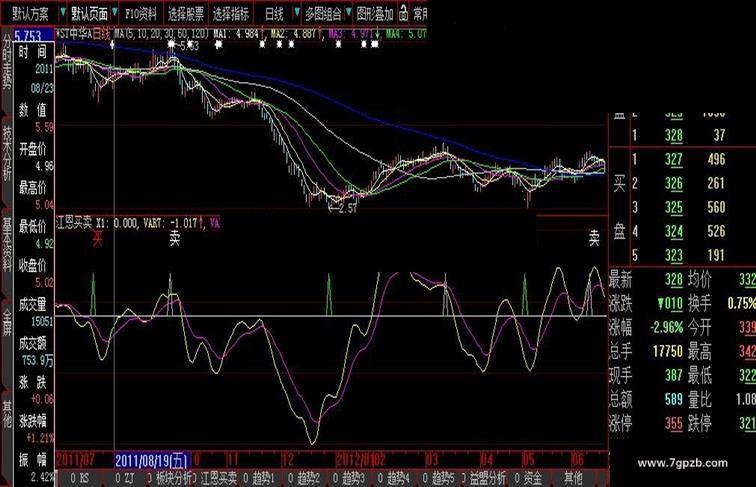
Task: Click the red 买 buy signal marker
Action: [x=97, y=238]
